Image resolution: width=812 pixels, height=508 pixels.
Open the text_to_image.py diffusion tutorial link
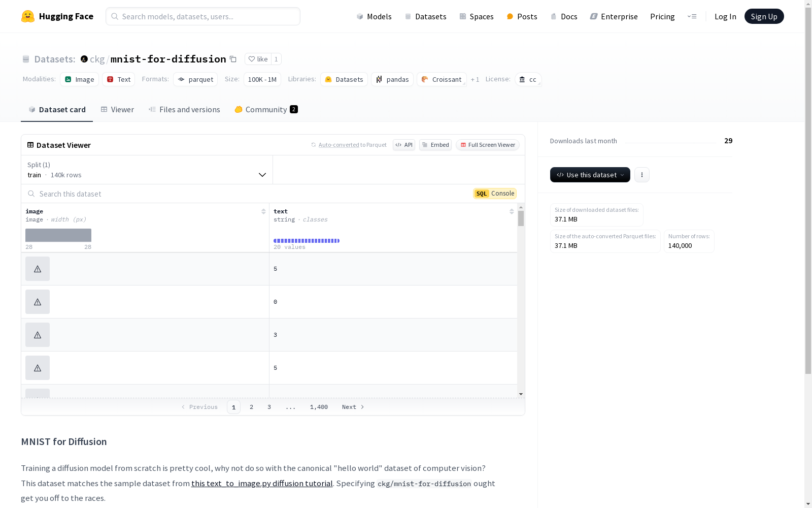click(x=262, y=483)
